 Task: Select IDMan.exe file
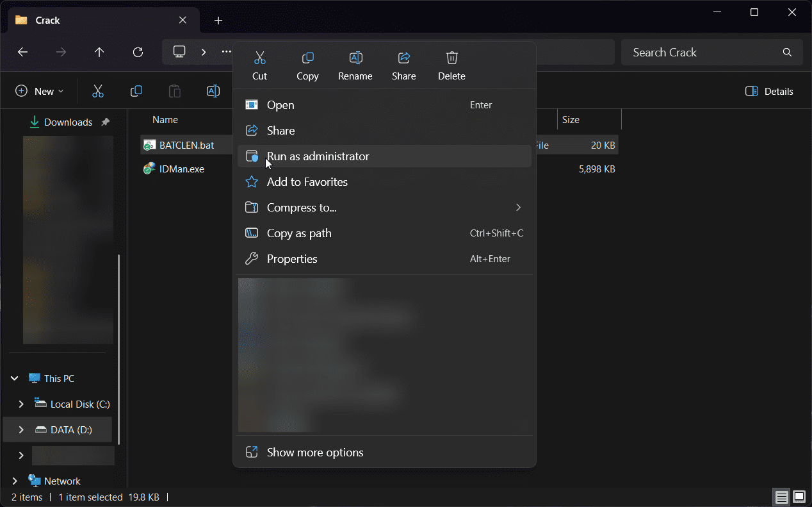[182, 169]
